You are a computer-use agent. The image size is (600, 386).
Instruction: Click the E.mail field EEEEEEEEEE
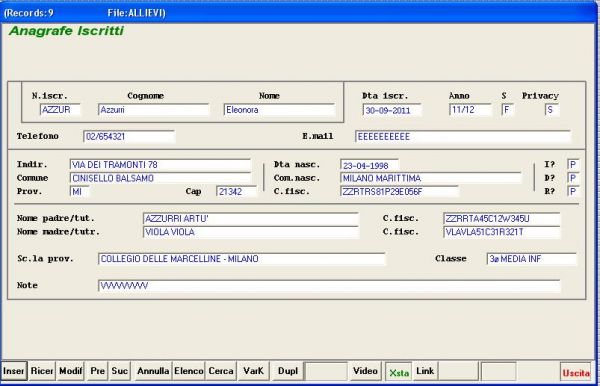pos(463,136)
